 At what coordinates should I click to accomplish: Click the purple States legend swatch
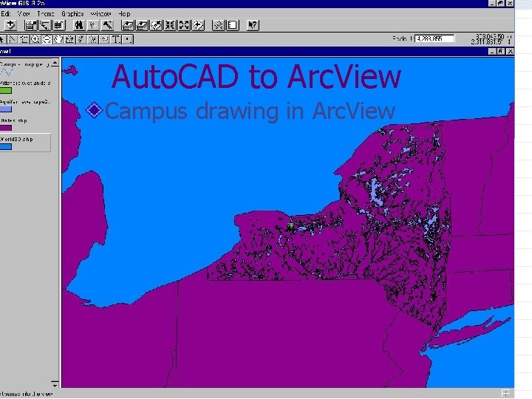[6, 128]
